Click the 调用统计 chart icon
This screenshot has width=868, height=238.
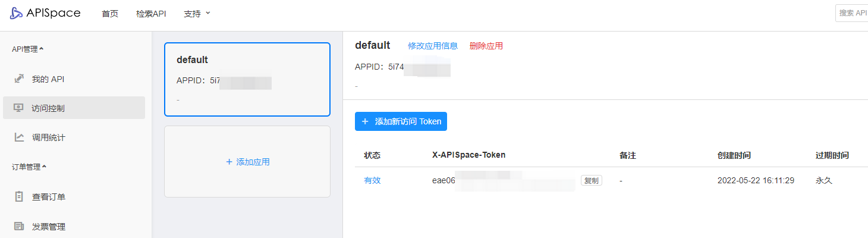19,137
